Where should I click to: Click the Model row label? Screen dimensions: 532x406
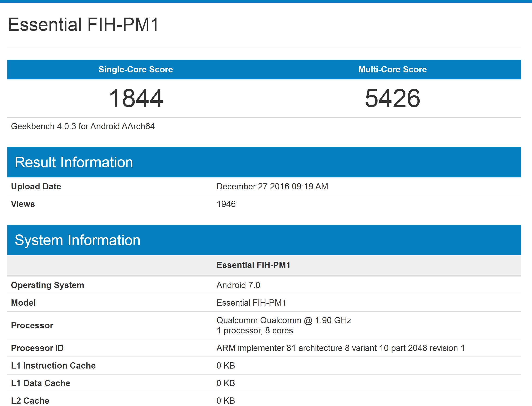pos(23,303)
